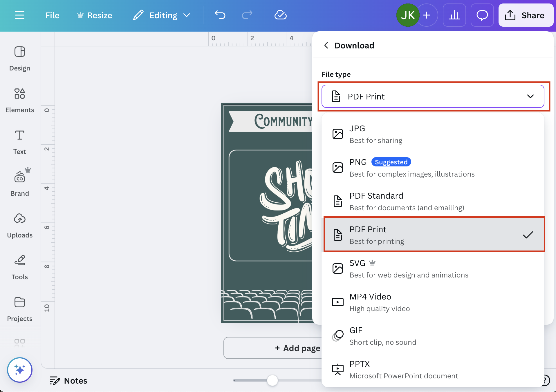The width and height of the screenshot is (556, 392).
Task: Click the MP4 video play icon
Action: tap(338, 302)
